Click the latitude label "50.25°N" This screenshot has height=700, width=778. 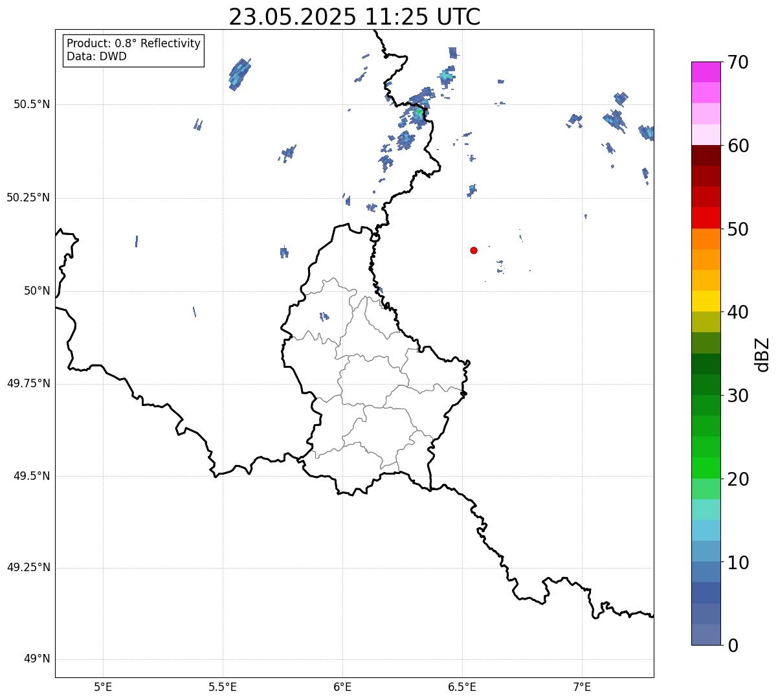pyautogui.click(x=28, y=198)
